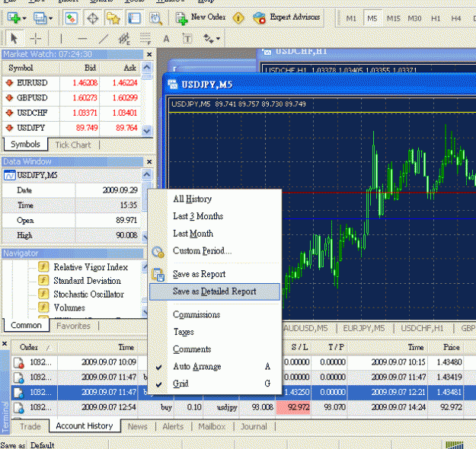Select the horizontal line tool
This screenshot has width=476, height=449.
click(82, 39)
